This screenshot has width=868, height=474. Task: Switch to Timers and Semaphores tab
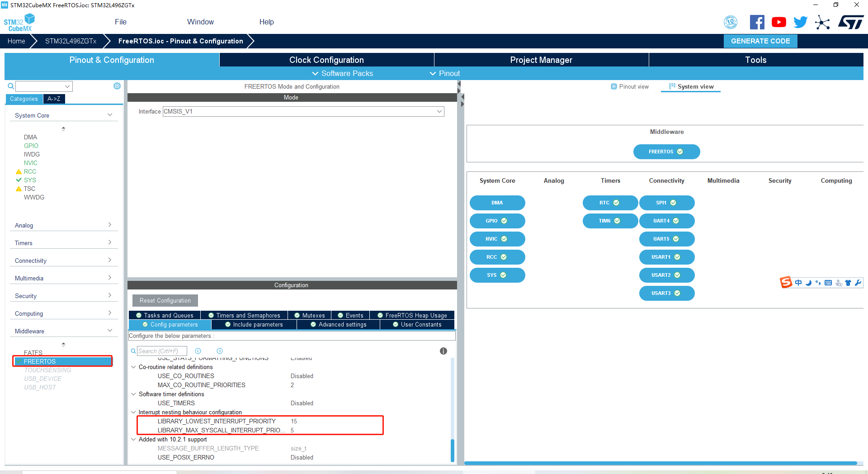click(244, 315)
